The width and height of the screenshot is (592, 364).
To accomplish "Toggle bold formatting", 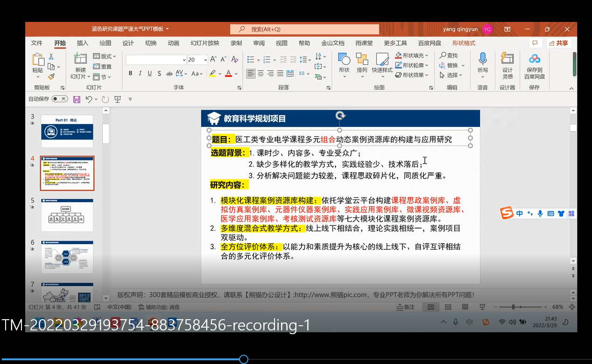I will coord(130,73).
